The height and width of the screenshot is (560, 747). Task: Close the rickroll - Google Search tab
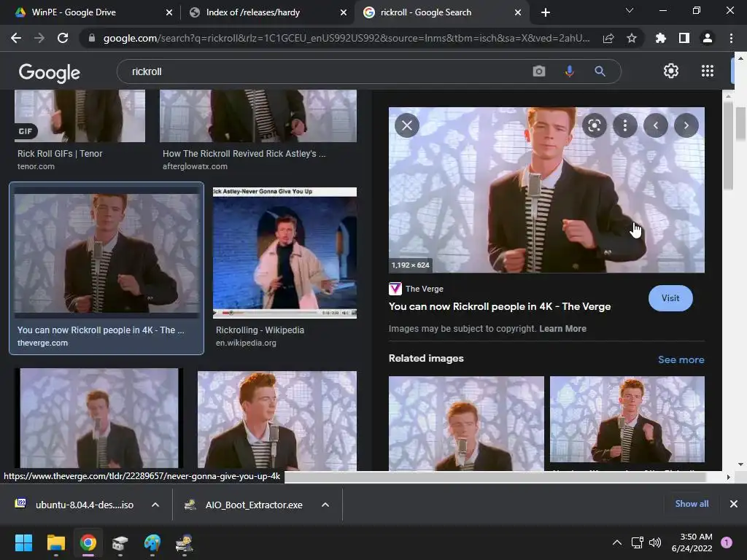[x=518, y=12]
